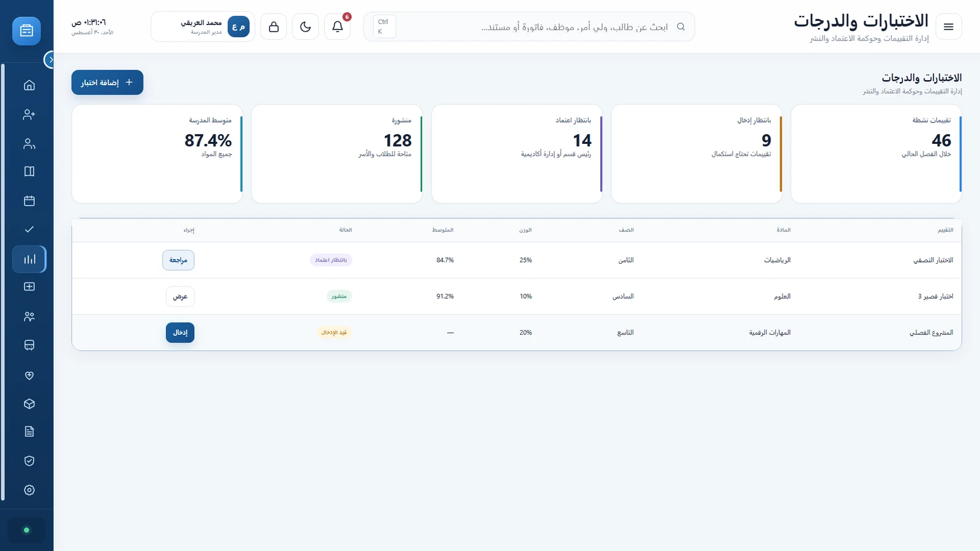The image size is (980, 551).
Task: Open the single-person students sidebar icon
Action: click(x=29, y=144)
